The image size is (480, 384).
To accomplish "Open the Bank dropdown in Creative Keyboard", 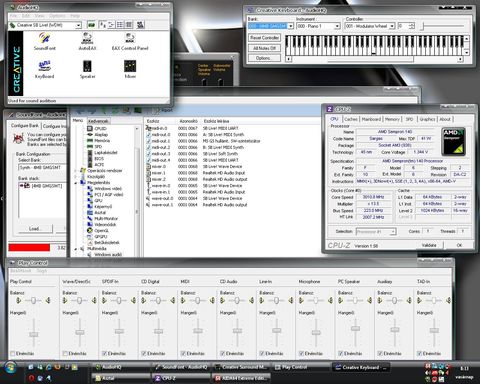I will coord(290,26).
